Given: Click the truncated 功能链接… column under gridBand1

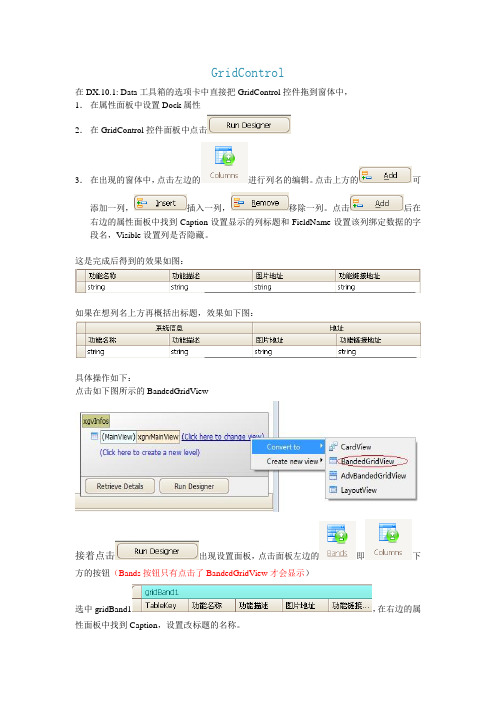Looking at the screenshot, I should click(x=351, y=605).
